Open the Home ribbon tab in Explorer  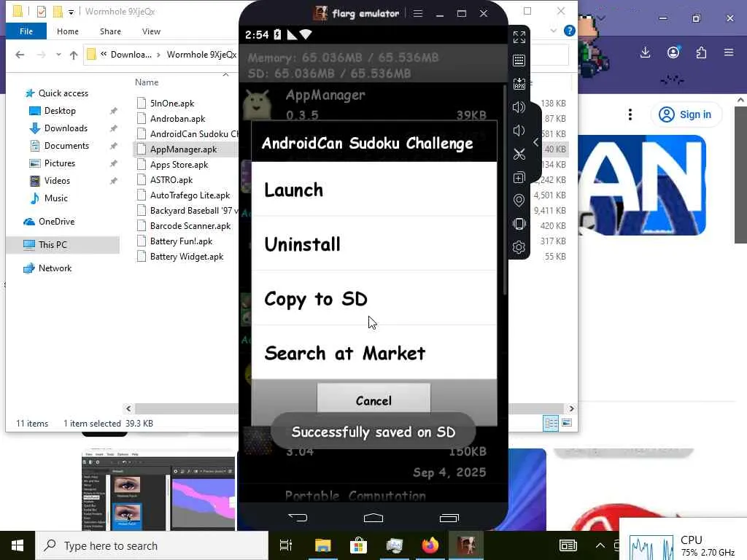68,31
